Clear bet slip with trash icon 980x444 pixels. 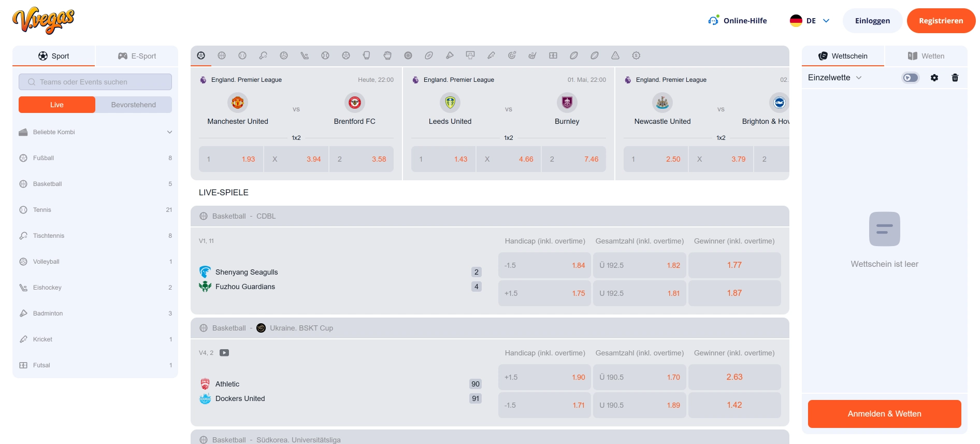click(955, 78)
